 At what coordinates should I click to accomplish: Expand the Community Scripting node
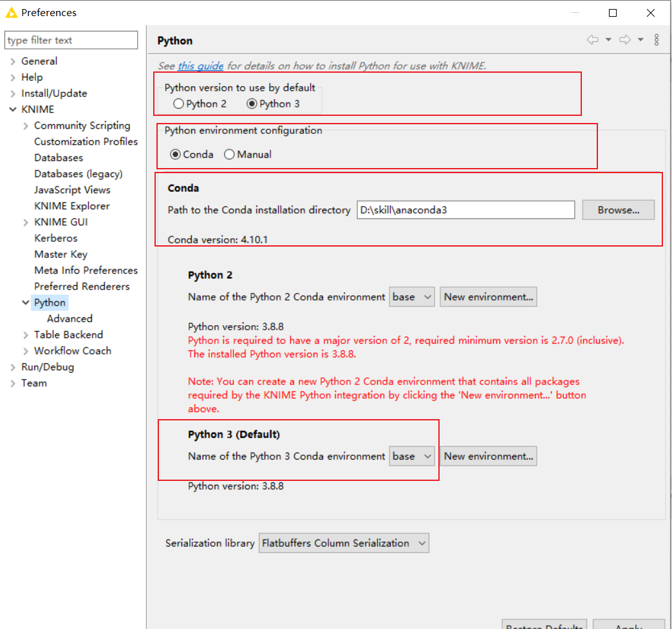(x=26, y=126)
